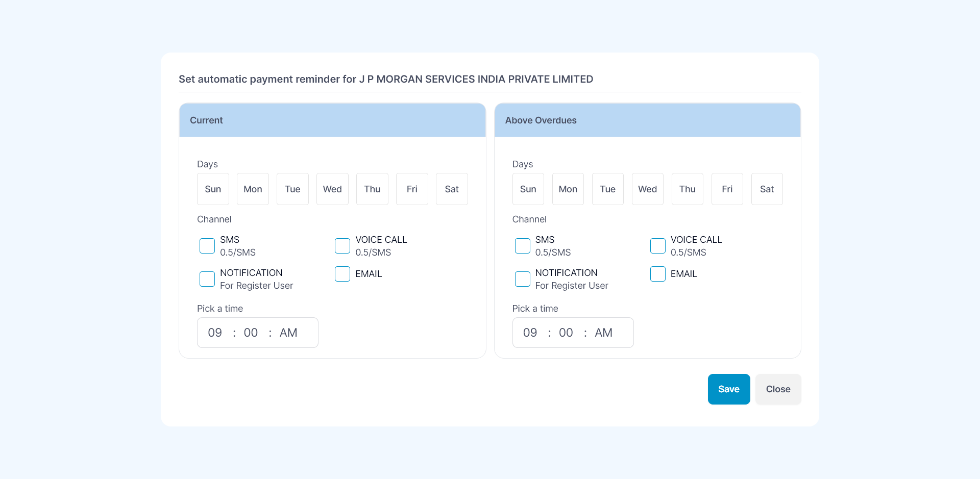The height and width of the screenshot is (479, 980).
Task: Click AM period in Above Overdues time
Action: [x=603, y=333]
